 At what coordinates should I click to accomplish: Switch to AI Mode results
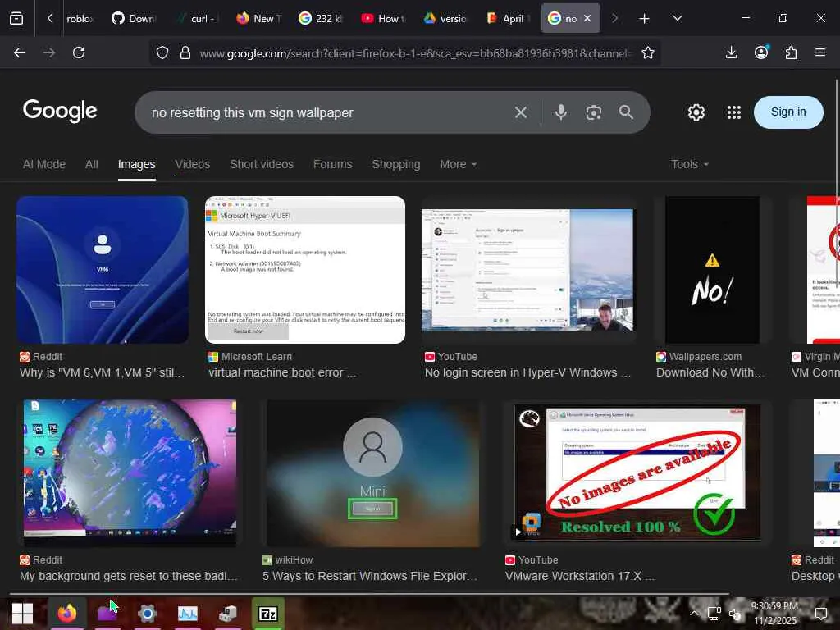(x=44, y=164)
